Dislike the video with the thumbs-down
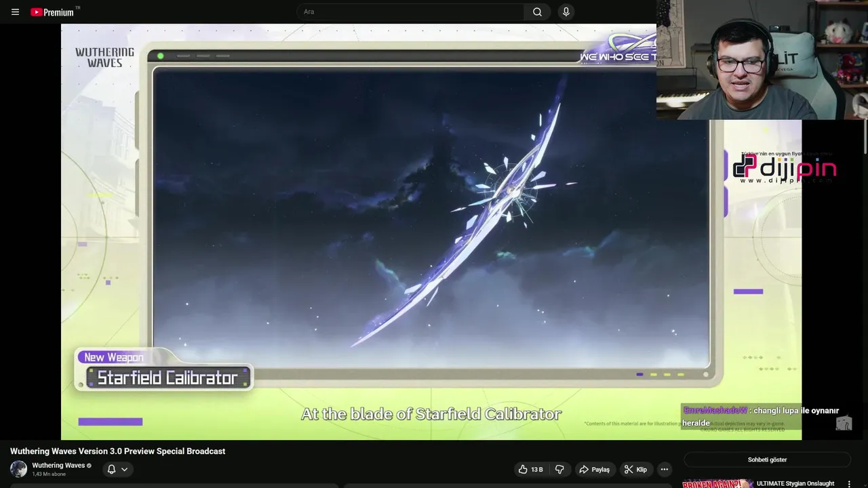Screen dimensions: 868x488 click(559, 469)
